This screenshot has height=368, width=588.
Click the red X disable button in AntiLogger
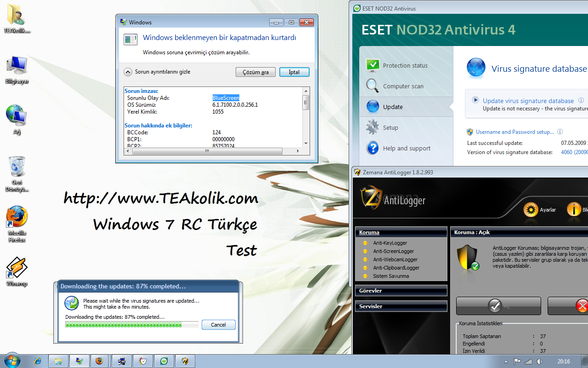[x=568, y=306]
